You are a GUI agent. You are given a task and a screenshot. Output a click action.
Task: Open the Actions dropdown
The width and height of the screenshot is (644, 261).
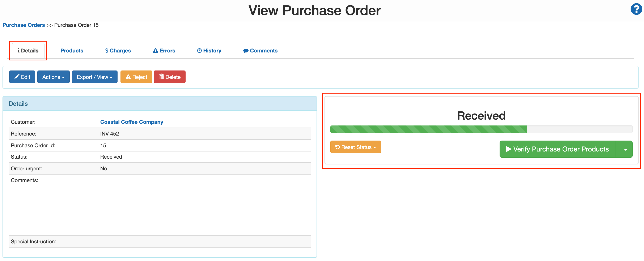[x=53, y=77]
